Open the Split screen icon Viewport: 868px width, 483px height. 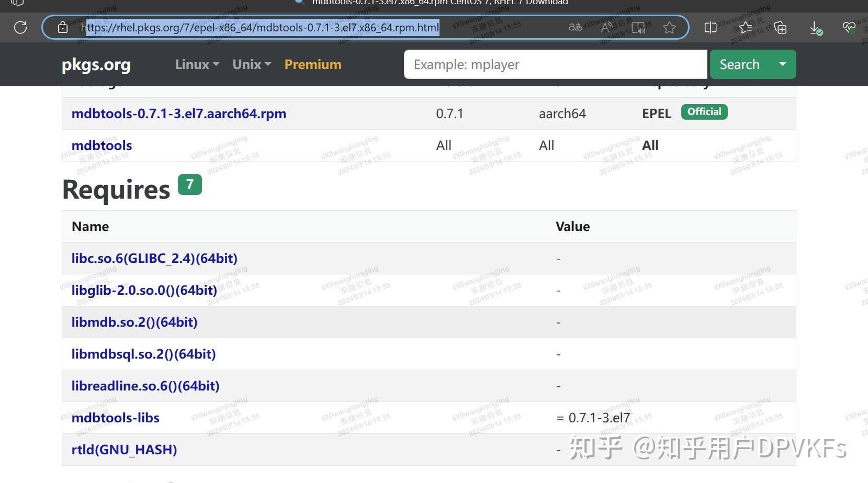click(x=711, y=28)
